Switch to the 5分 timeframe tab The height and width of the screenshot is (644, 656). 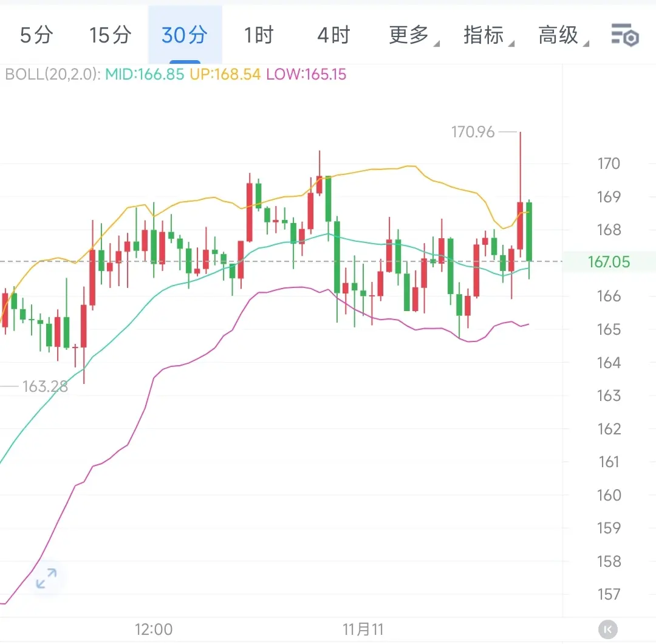[x=36, y=35]
